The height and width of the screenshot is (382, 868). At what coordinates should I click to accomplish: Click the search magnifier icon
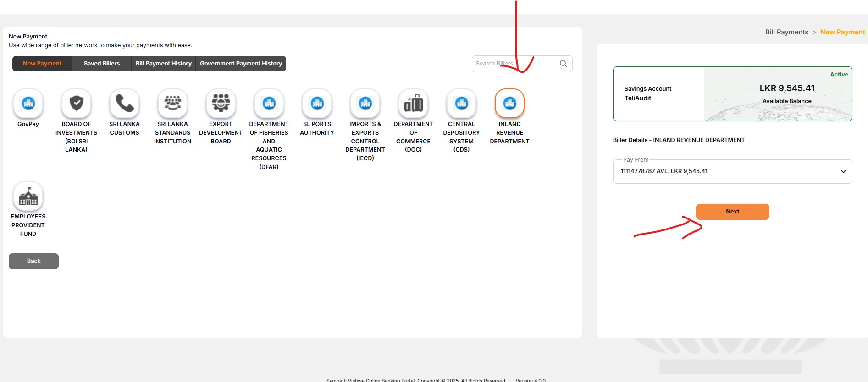[564, 64]
